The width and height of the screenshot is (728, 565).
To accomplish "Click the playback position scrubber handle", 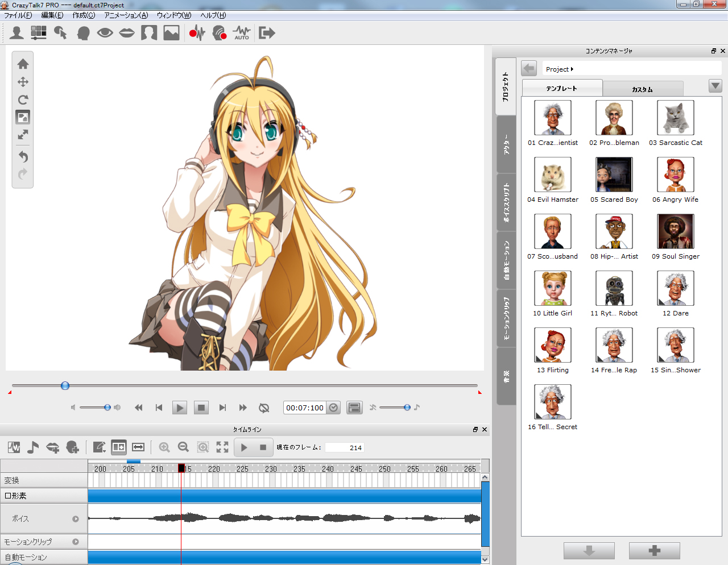I will pyautogui.click(x=65, y=386).
